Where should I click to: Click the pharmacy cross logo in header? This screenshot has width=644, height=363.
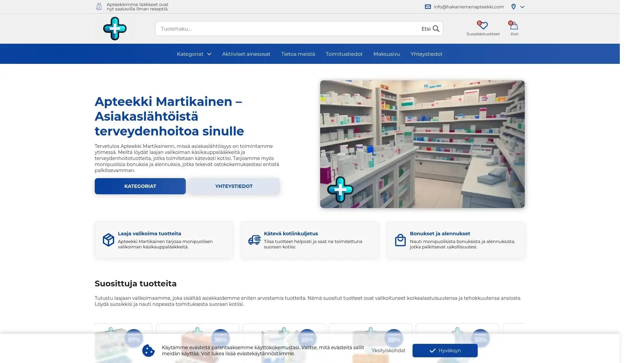coord(115,29)
